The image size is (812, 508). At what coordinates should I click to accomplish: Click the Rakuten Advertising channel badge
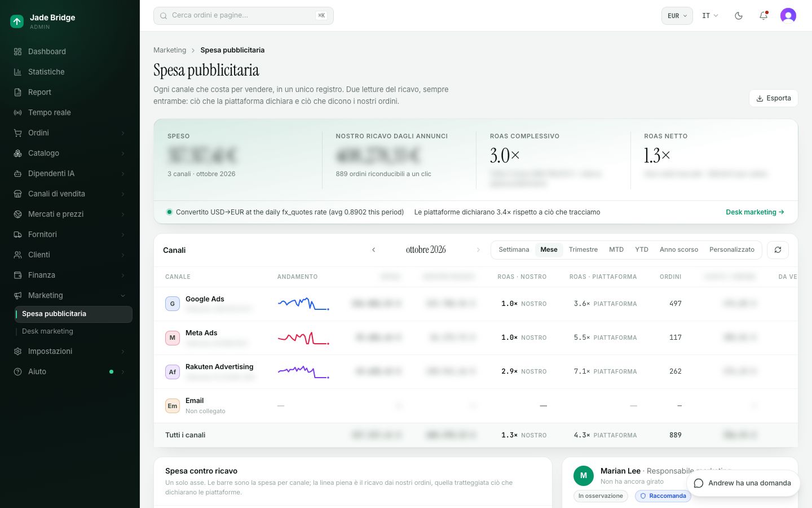[x=173, y=371]
